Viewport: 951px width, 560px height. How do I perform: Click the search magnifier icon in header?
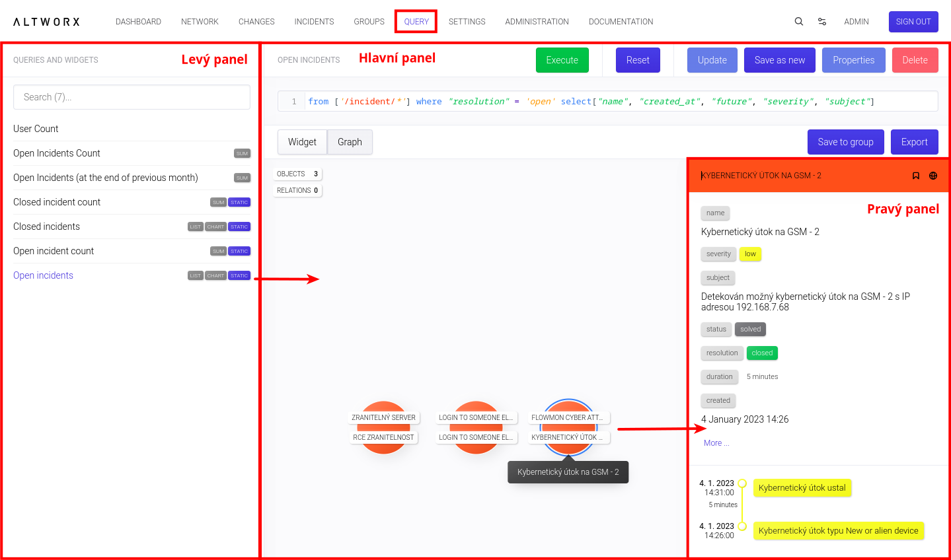[x=799, y=22]
